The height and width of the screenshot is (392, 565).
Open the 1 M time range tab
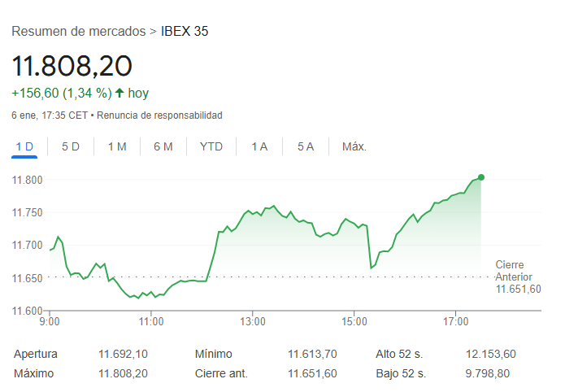117,146
